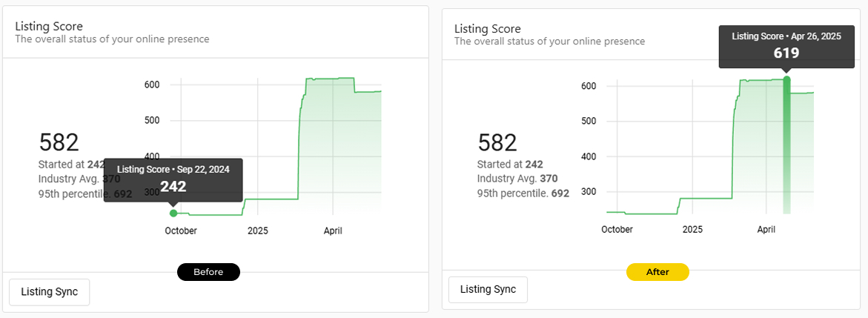Viewport: 868px width, 318px height.
Task: Select the green Sep 22, 2024 data point
Action: 173,213
